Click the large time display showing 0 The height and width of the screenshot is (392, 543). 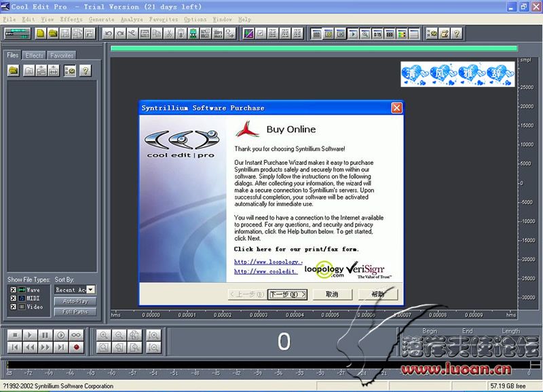pos(284,342)
